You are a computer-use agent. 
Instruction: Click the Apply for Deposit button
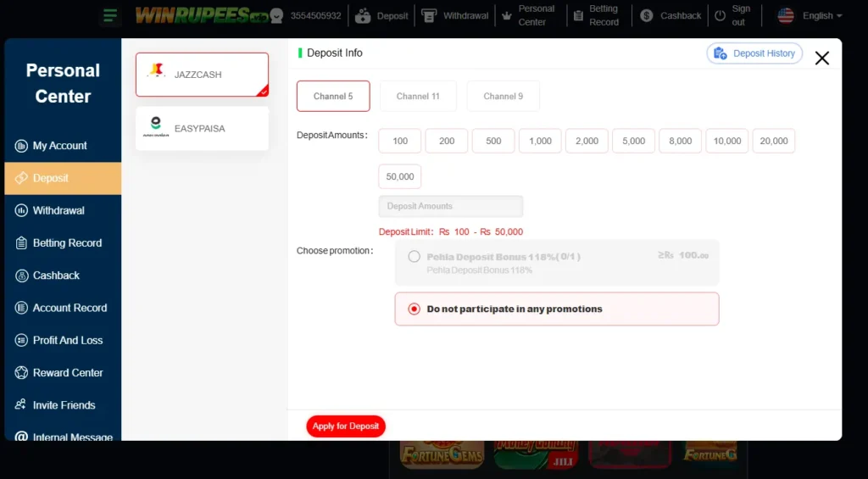346,426
